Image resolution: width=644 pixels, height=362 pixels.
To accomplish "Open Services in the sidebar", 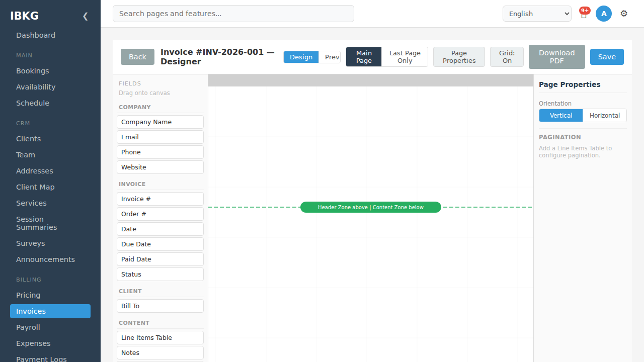I will [x=50, y=203].
